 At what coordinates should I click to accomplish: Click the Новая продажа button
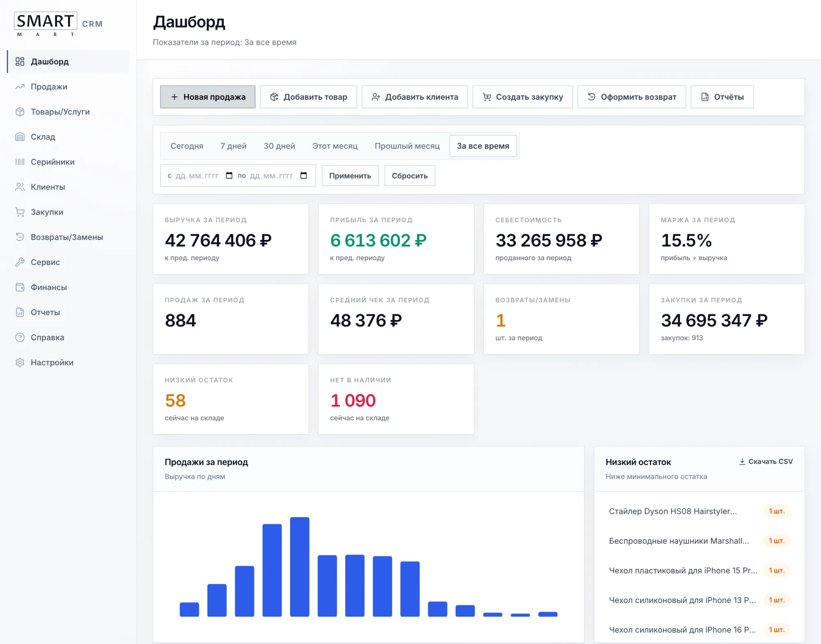[x=208, y=97]
